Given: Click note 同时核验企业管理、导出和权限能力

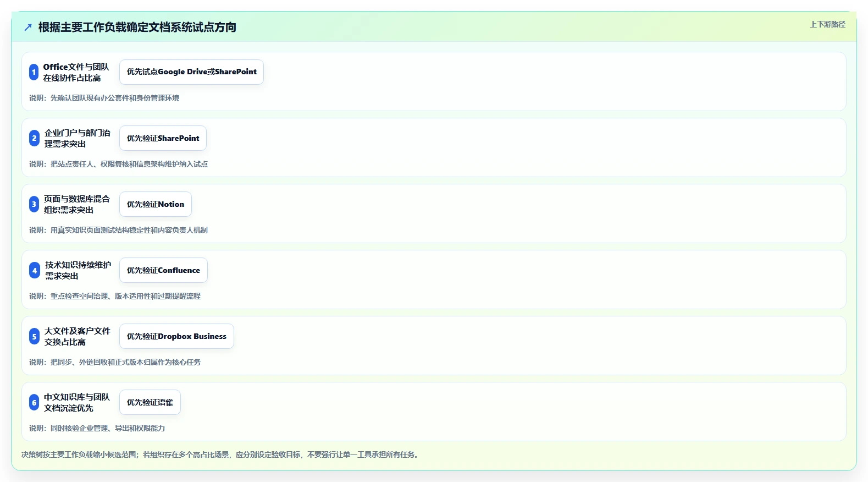Looking at the screenshot, I should (108, 428).
